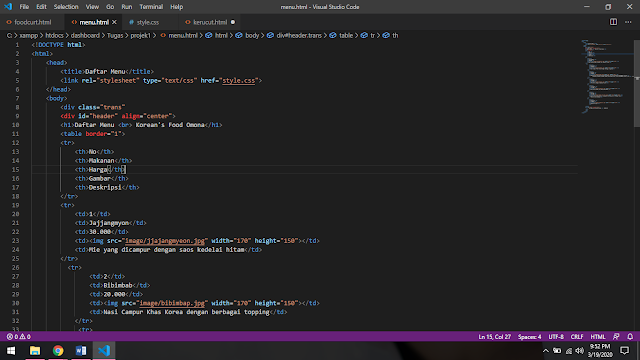Click the htdocs breadcrumb segment
This screenshot has width=640, height=360.
coord(54,36)
